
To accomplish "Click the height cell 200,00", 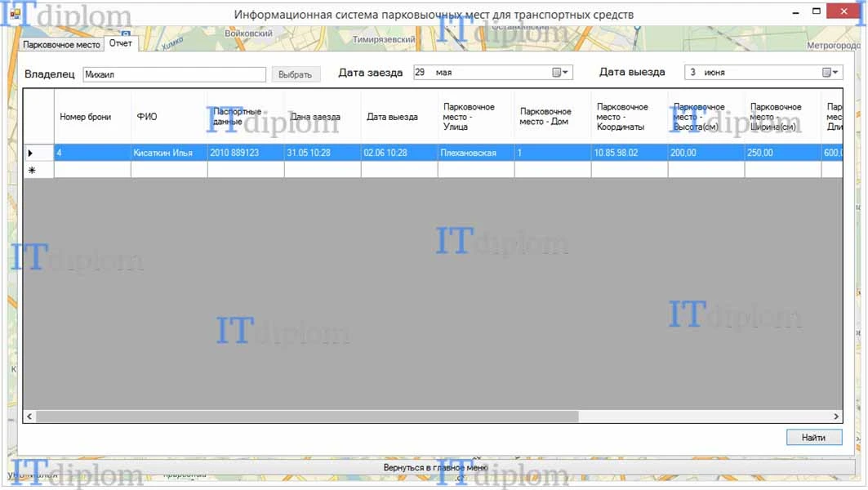I will point(706,153).
